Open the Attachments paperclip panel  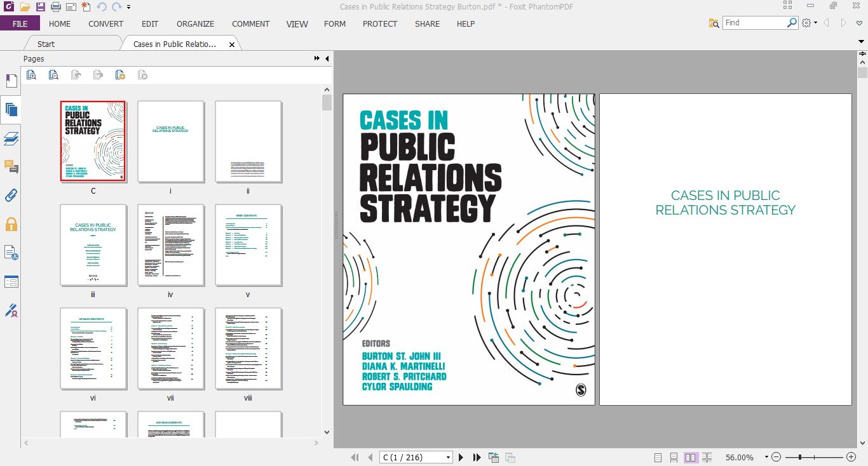coord(11,195)
